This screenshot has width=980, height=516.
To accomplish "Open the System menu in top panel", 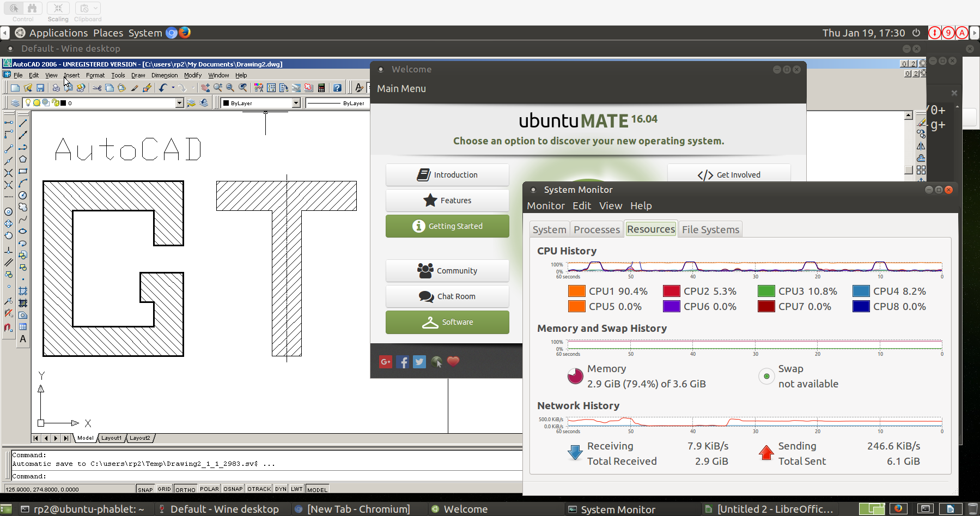I will [145, 33].
